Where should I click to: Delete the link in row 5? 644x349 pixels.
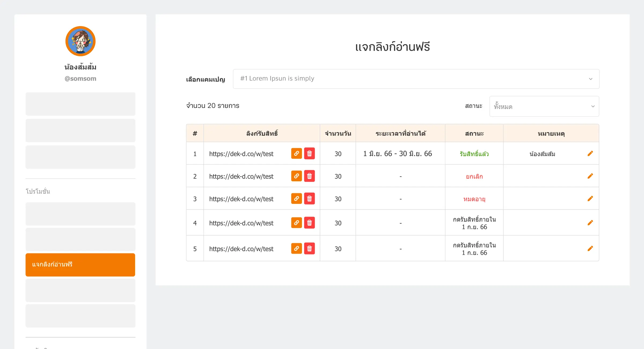pyautogui.click(x=309, y=249)
